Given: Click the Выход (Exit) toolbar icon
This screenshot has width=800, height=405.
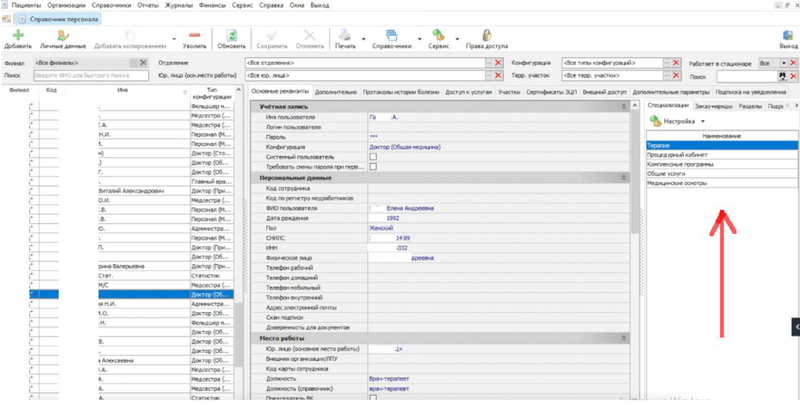Looking at the screenshot, I should click(787, 35).
